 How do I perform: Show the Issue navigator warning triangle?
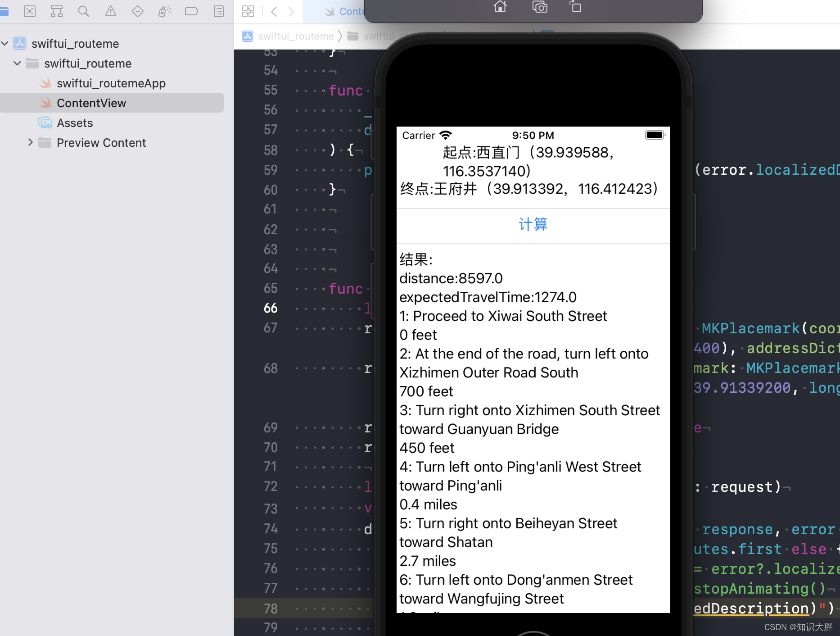point(111,11)
